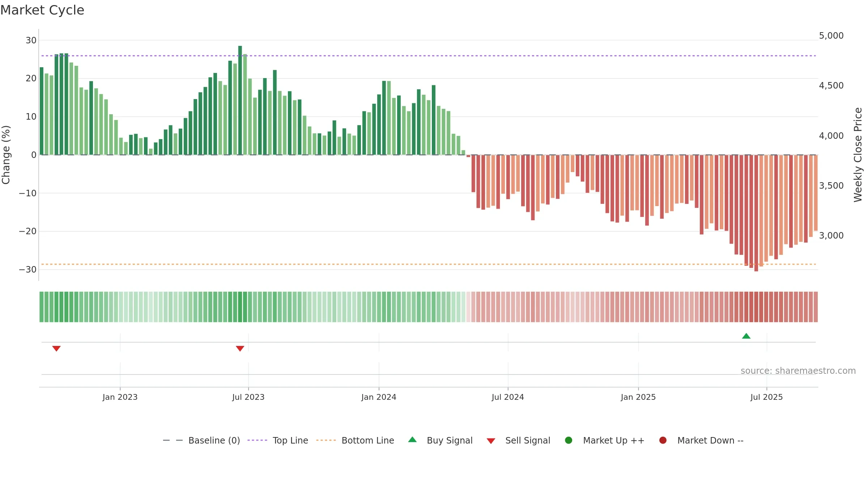
Task: Click the gray dashed Baseline sample in legend
Action: point(173,440)
